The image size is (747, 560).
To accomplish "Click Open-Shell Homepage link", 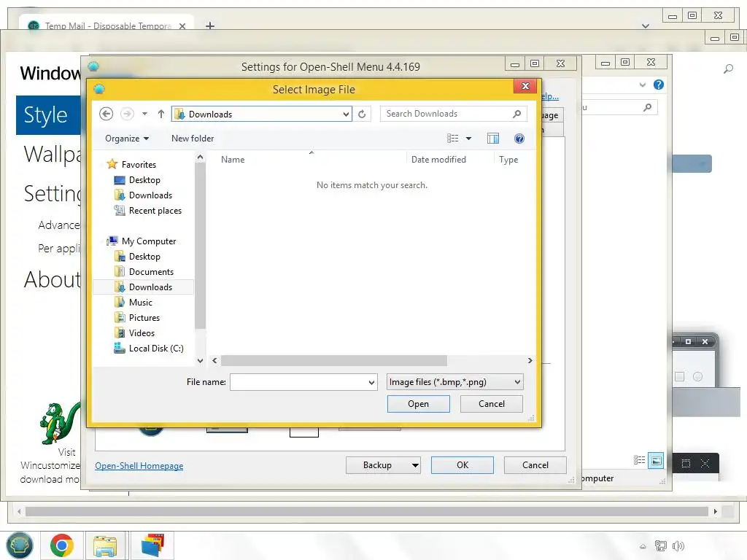I will point(139,466).
